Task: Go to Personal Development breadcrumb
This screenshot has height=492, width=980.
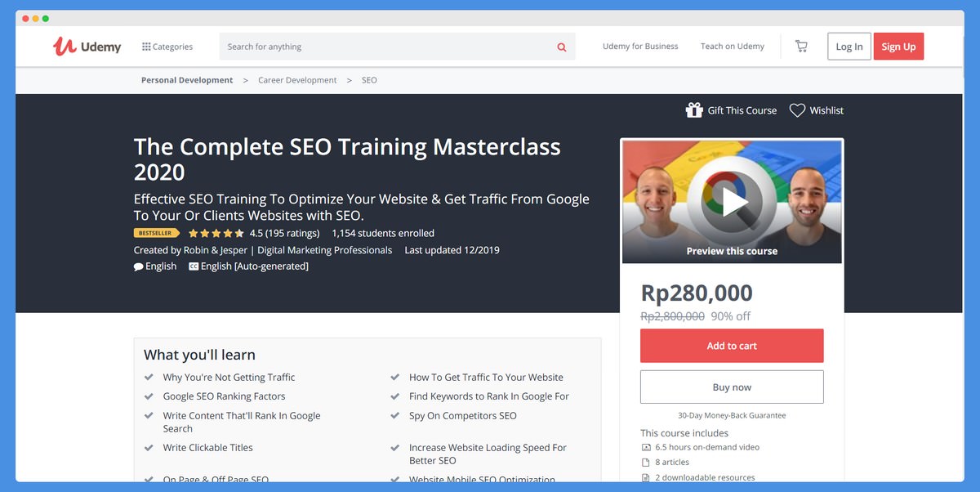Action: click(187, 80)
